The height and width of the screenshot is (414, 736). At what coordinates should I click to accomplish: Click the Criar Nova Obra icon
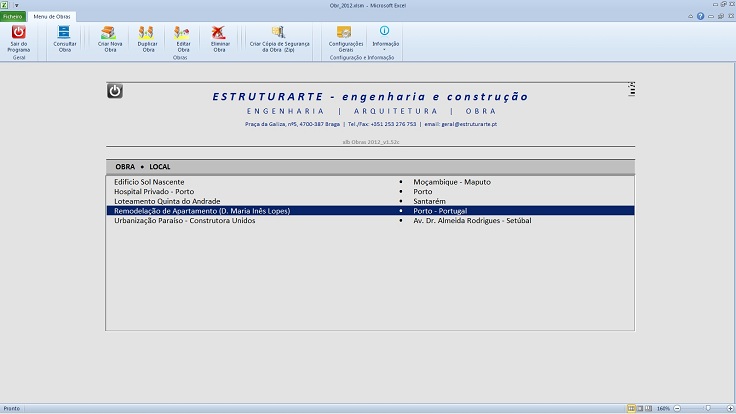pos(109,38)
